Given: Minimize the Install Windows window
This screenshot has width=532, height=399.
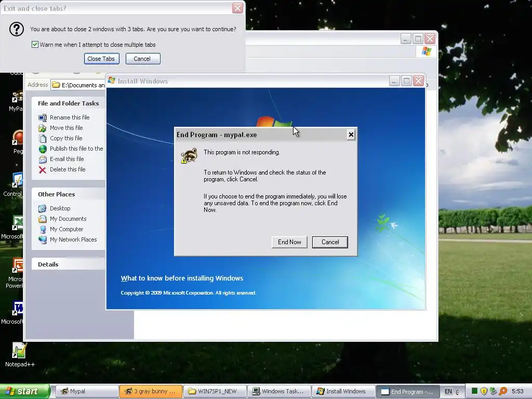Looking at the screenshot, I should [394, 81].
